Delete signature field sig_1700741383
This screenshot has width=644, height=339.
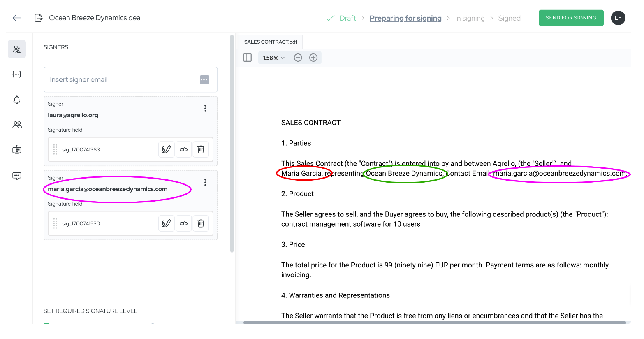click(x=201, y=149)
